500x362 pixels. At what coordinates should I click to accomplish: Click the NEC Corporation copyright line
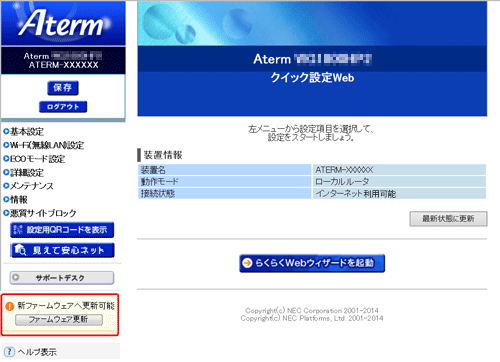[312, 311]
